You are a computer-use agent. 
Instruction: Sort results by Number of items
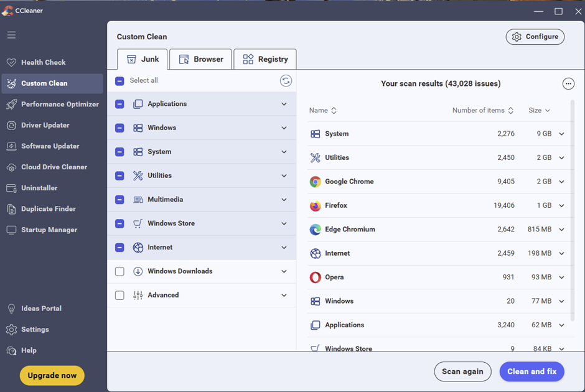pyautogui.click(x=482, y=111)
